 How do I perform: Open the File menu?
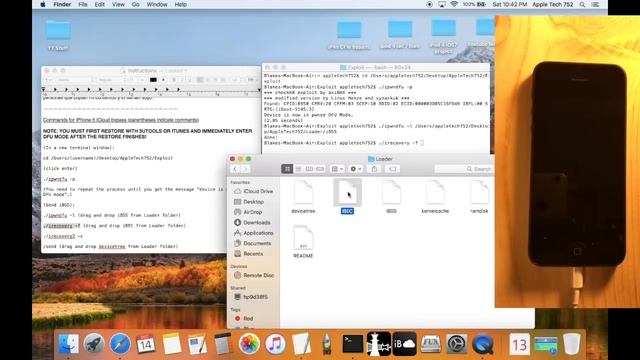[x=83, y=4]
